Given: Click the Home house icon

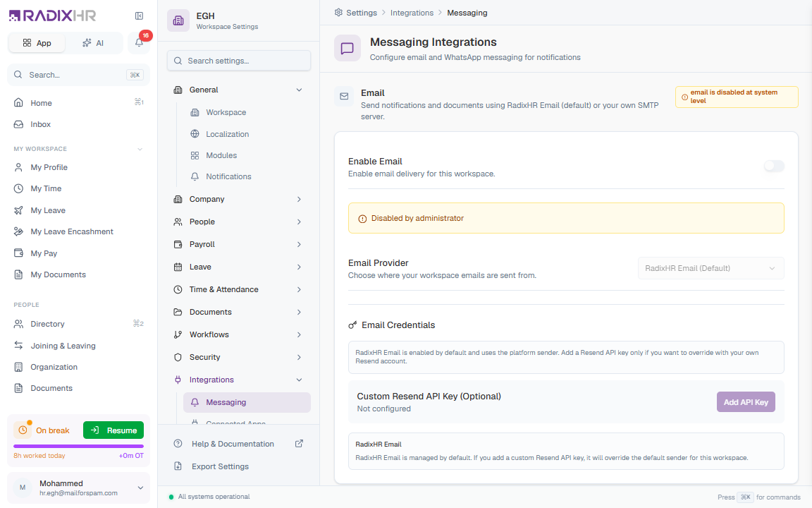Looking at the screenshot, I should (18, 102).
